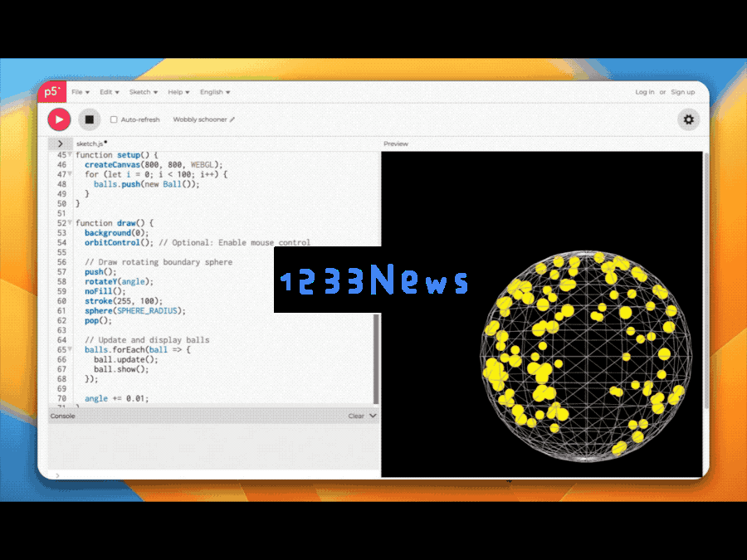
Task: Open the settings gear
Action: point(688,119)
